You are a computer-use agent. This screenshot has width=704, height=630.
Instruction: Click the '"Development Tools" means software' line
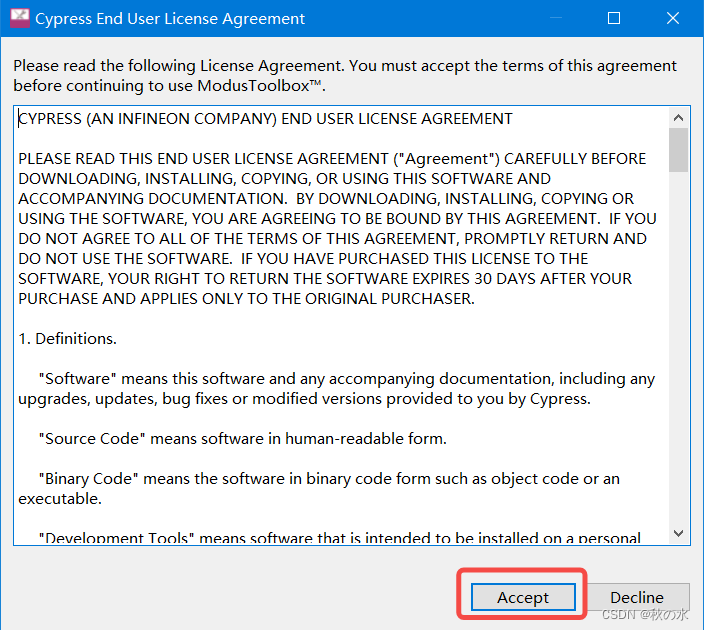point(339,537)
